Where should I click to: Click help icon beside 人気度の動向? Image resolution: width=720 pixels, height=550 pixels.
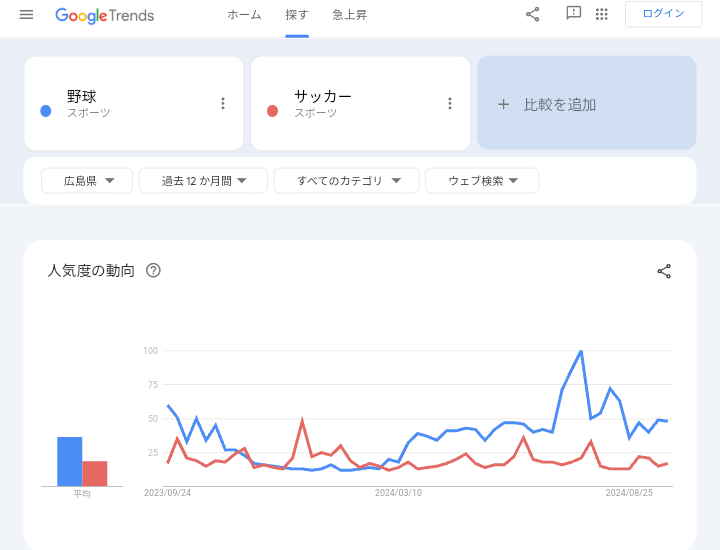[x=153, y=270]
